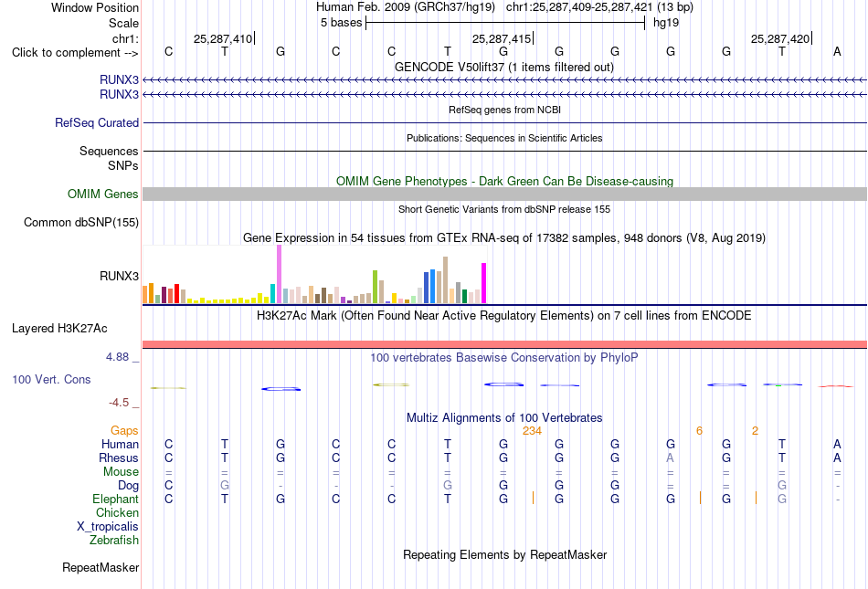Click the orange gap count 2
Viewport: 868px width, 589px height.
point(755,430)
